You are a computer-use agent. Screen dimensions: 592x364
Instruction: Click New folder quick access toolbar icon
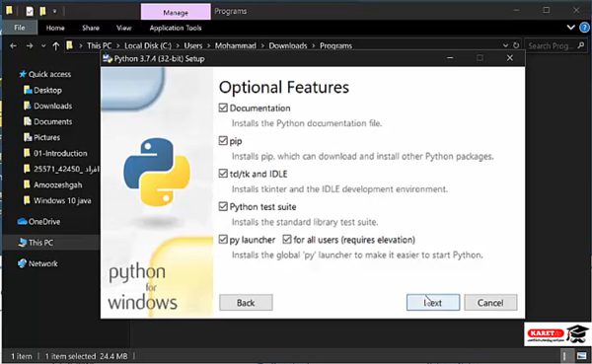[42, 11]
